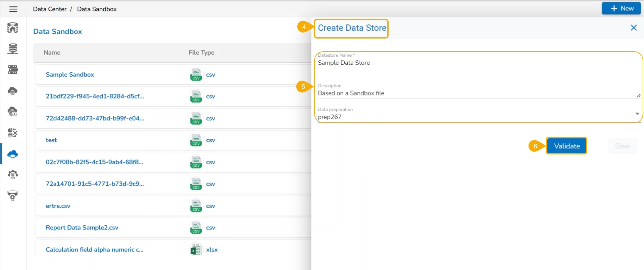Close the Create Data Store panel
The height and width of the screenshot is (270, 644).
[633, 28]
